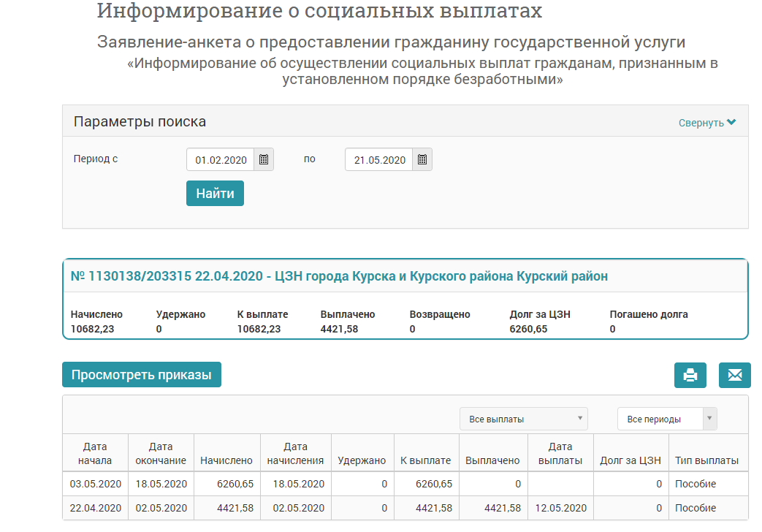Click the Долг за ЦЗН column header
The height and width of the screenshot is (532, 762).
click(x=630, y=460)
